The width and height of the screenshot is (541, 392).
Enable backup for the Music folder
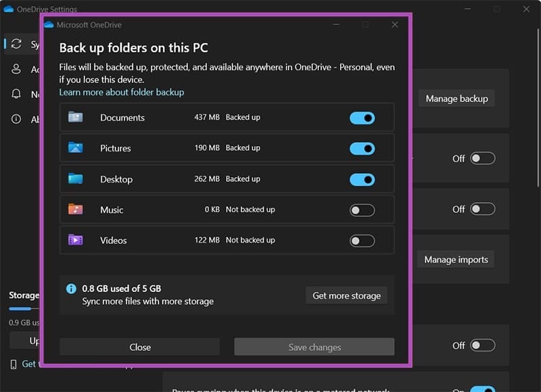(x=362, y=210)
